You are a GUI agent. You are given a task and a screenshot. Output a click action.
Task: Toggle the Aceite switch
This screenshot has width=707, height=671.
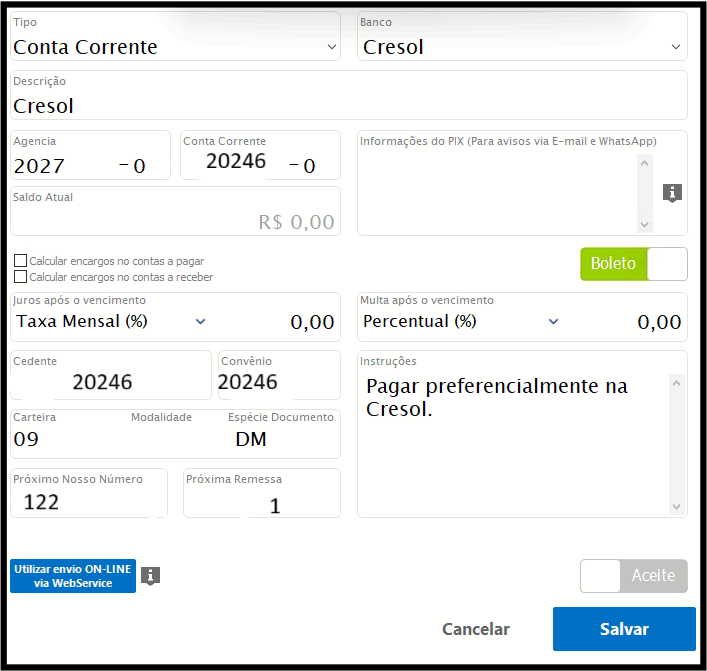(x=634, y=576)
